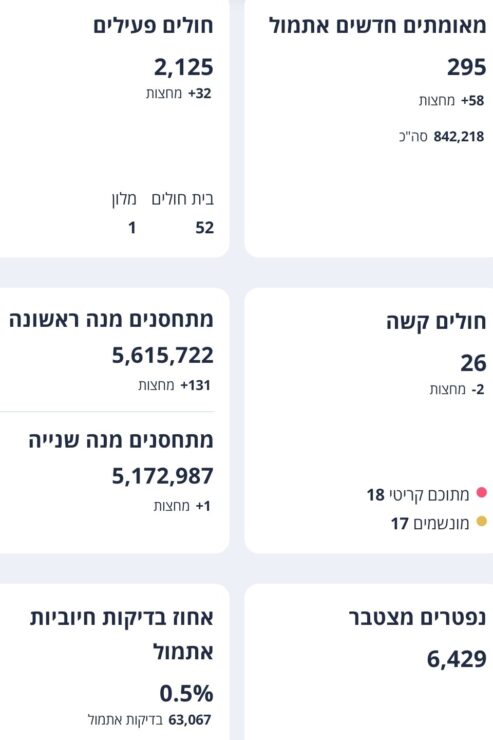Click the 842,218 total cases figure
Viewport: 493px width, 740px height.
459,137
